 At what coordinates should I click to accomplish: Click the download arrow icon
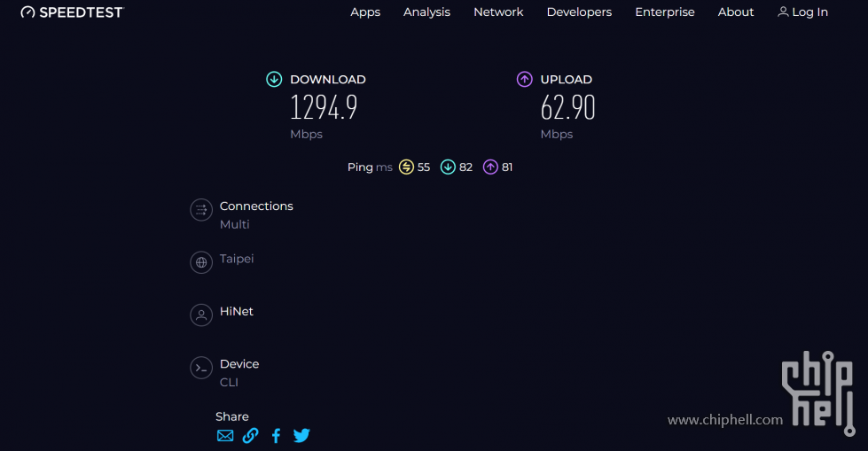point(274,79)
